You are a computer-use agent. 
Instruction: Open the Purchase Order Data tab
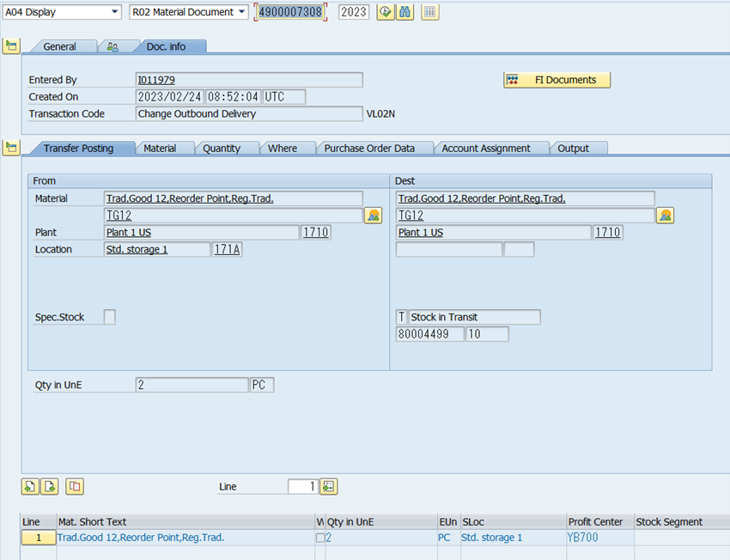[x=369, y=149]
